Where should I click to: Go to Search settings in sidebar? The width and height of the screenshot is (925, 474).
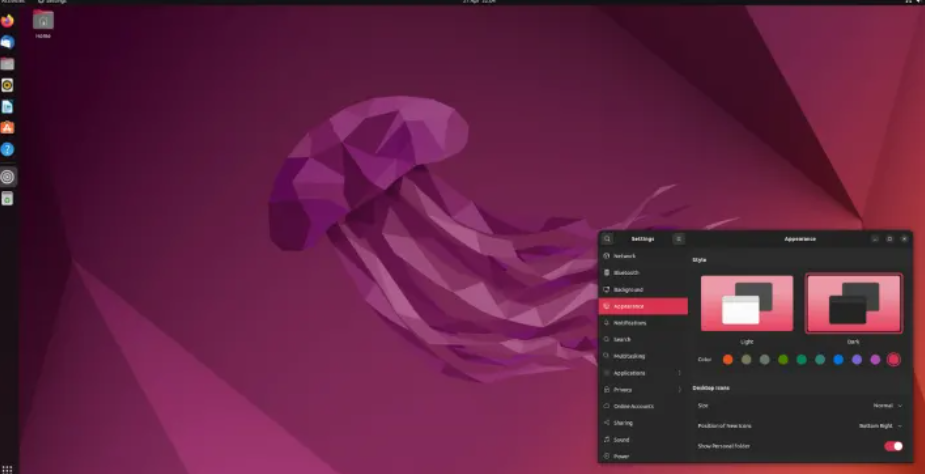(x=643, y=339)
